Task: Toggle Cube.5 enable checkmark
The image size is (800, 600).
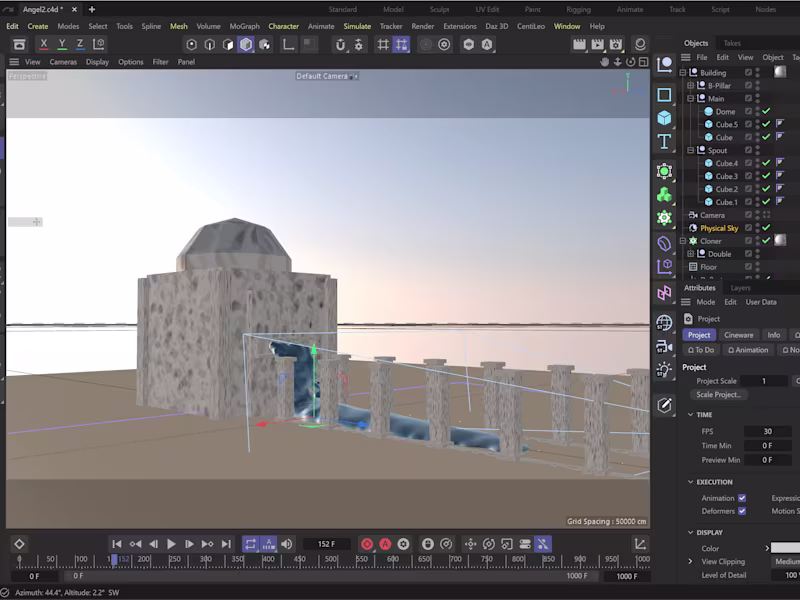Action: click(766, 124)
